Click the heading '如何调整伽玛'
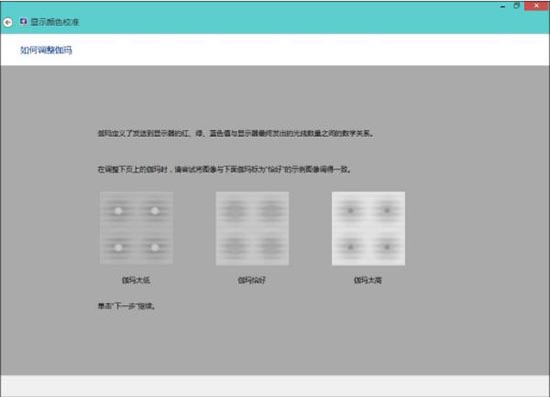 [46, 50]
